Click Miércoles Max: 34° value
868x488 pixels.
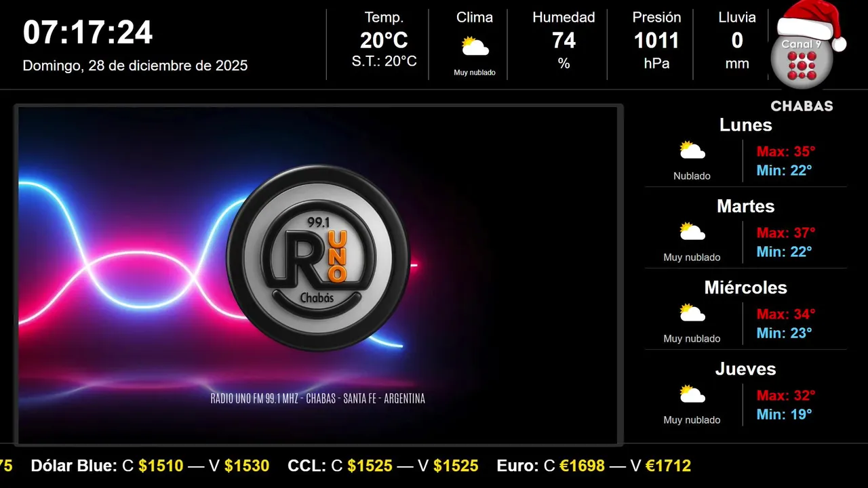(x=786, y=314)
